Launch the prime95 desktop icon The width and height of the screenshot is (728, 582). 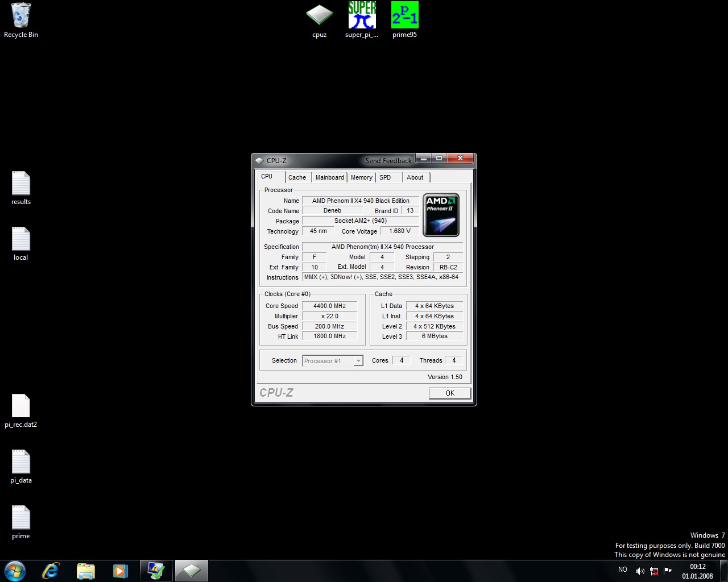(404, 20)
